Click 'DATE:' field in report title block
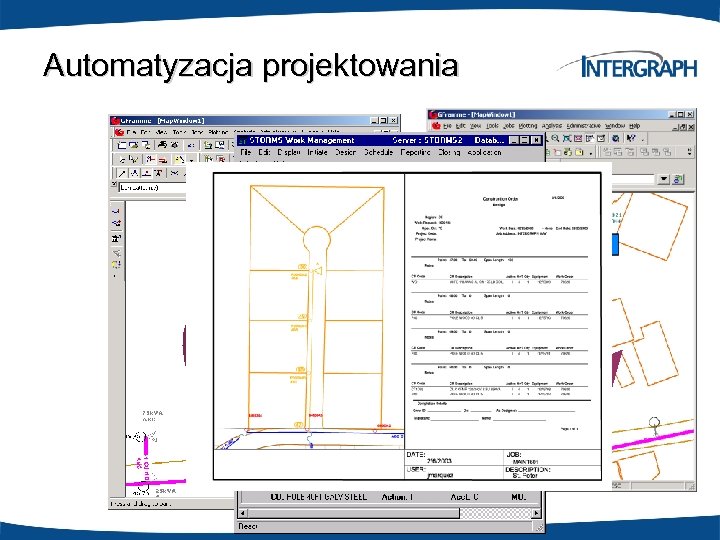Viewport: 720px width, 540px height. [454, 458]
